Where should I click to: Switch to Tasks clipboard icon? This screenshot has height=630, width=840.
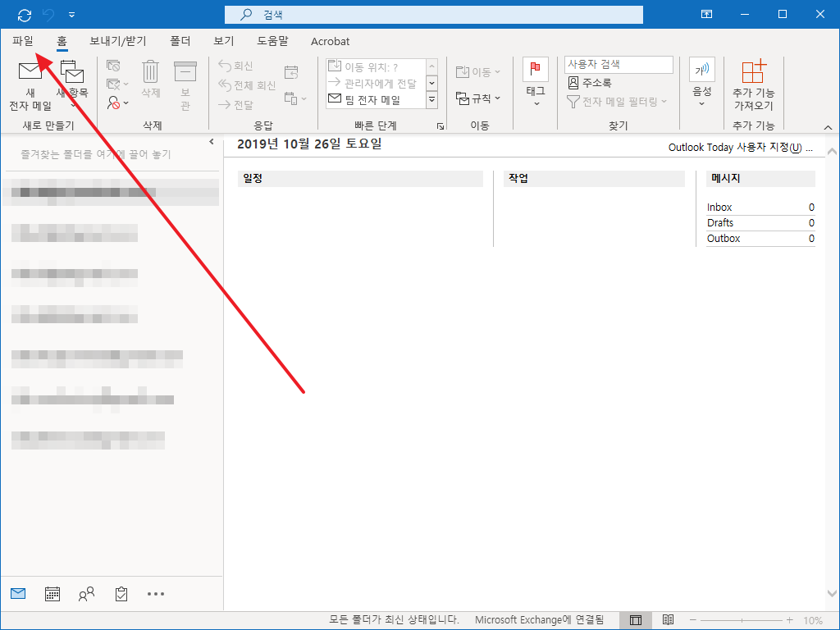[121, 594]
